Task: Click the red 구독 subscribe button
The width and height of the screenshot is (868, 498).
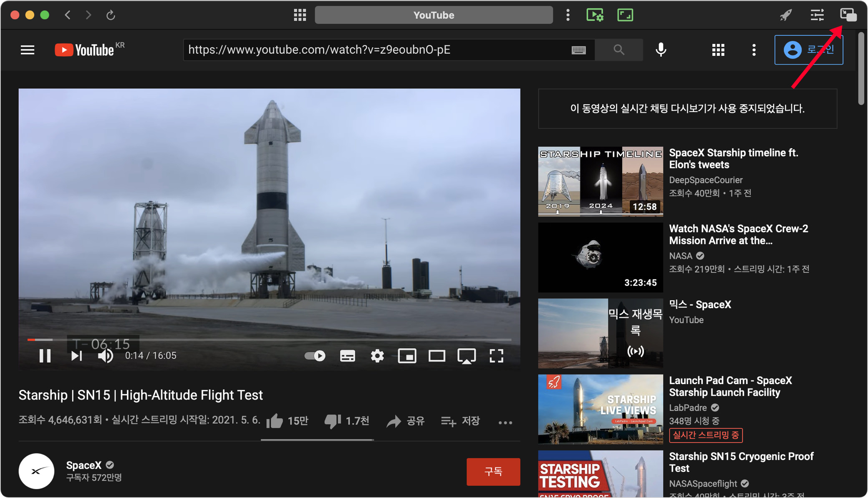Action: pos(493,472)
